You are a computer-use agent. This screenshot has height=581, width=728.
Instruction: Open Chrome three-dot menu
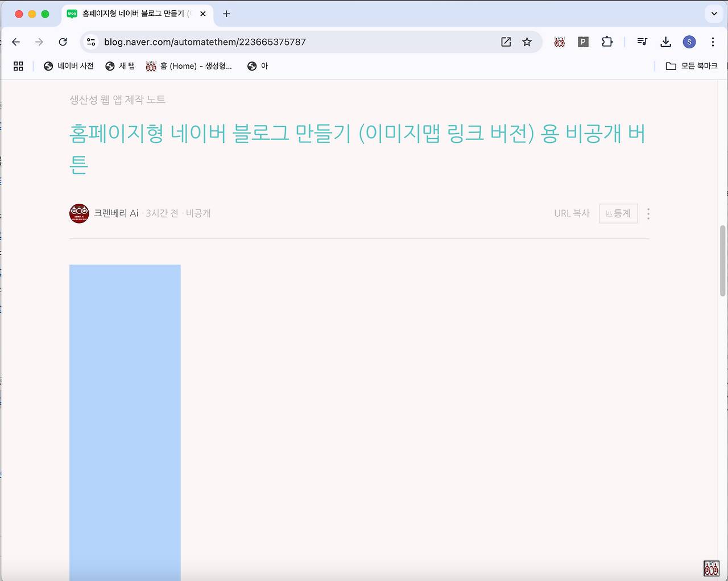coord(713,42)
